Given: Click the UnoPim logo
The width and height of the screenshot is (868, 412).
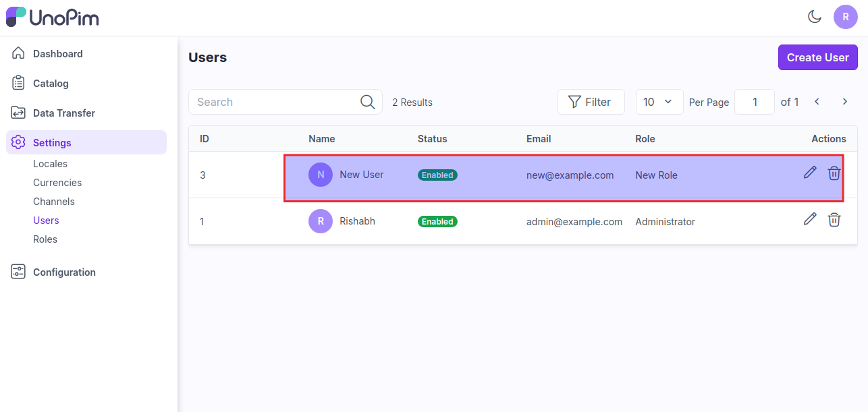Looking at the screenshot, I should pyautogui.click(x=53, y=18).
